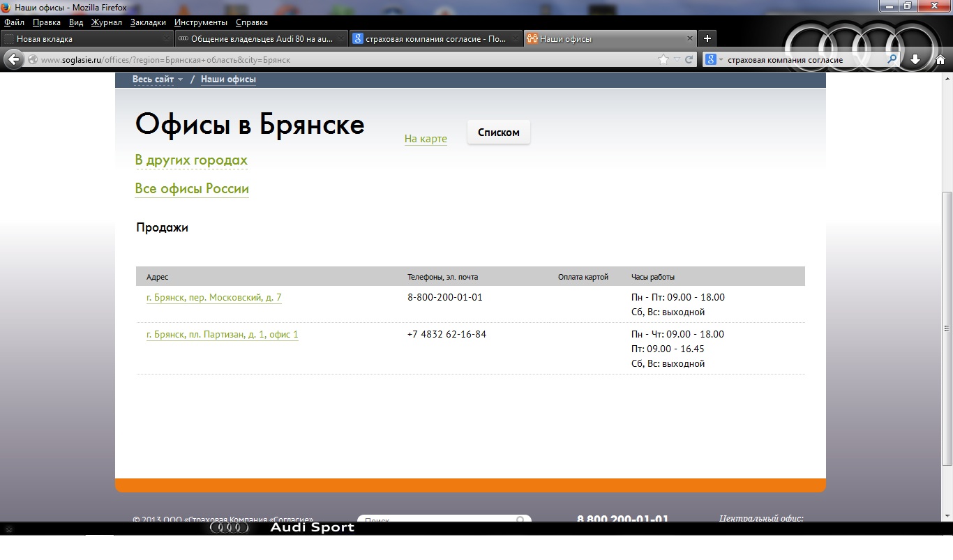Click phone number '8-800-200-01-01' in table
This screenshot has width=953, height=560.
tap(445, 297)
